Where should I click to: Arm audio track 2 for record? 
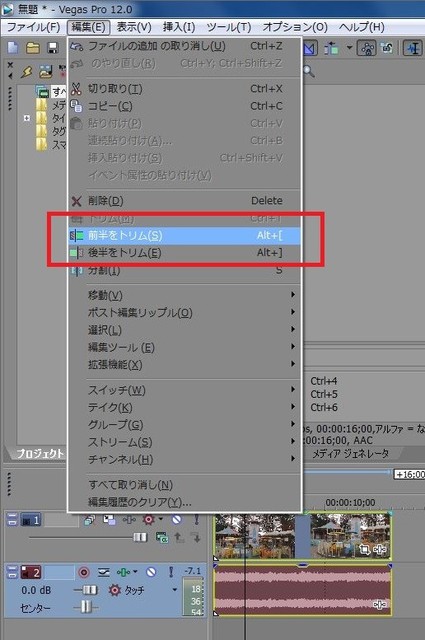(x=84, y=572)
